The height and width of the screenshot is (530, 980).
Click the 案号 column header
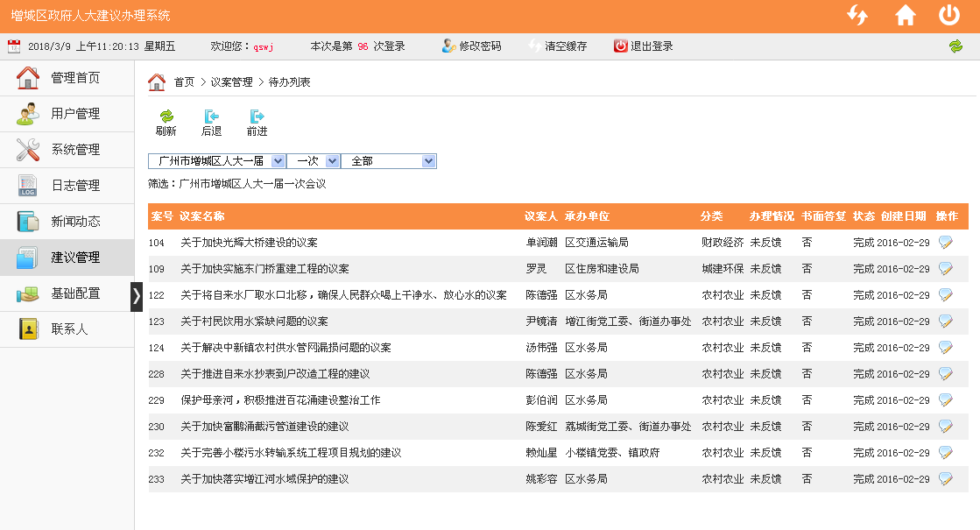(x=162, y=216)
